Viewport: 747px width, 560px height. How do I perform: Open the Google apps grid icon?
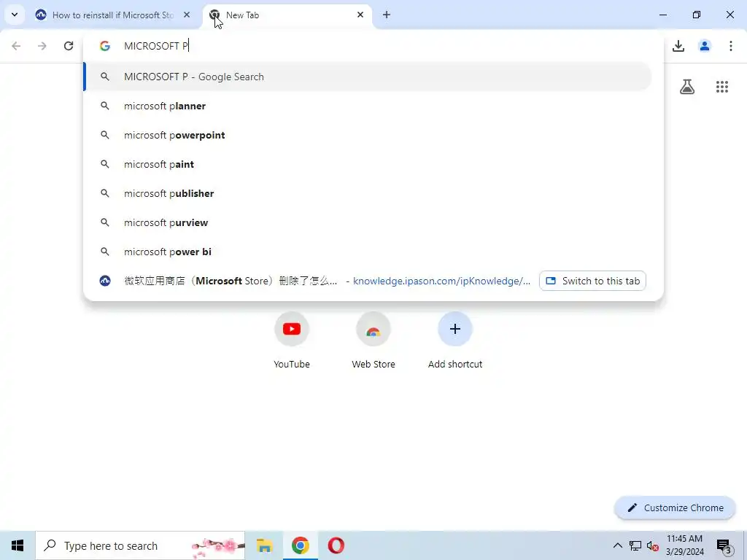pyautogui.click(x=722, y=87)
